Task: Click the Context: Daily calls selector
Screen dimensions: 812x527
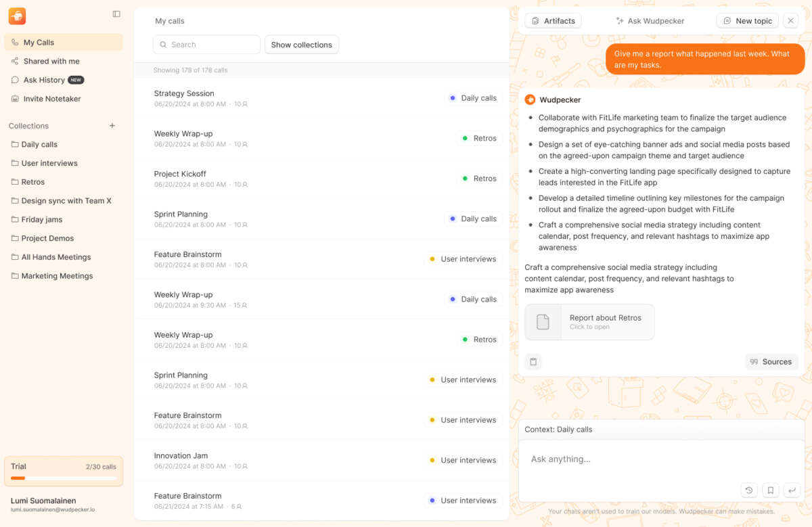Action: tap(558, 430)
